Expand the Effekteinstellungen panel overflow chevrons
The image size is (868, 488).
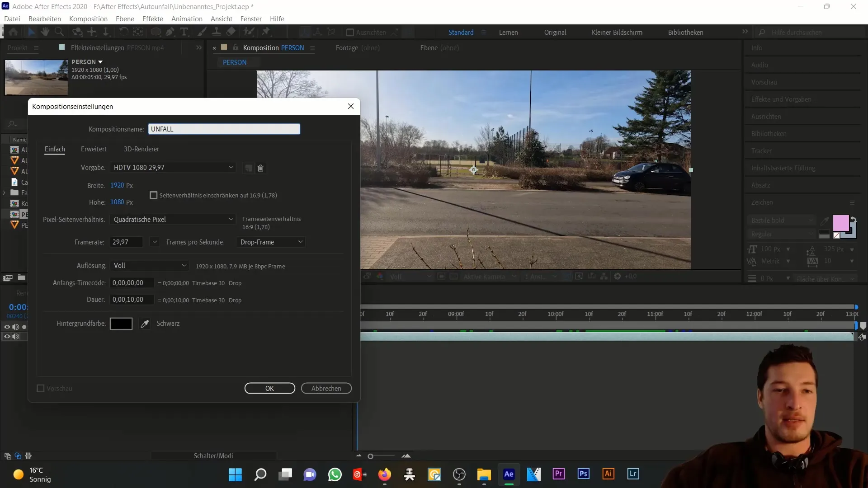pyautogui.click(x=199, y=47)
